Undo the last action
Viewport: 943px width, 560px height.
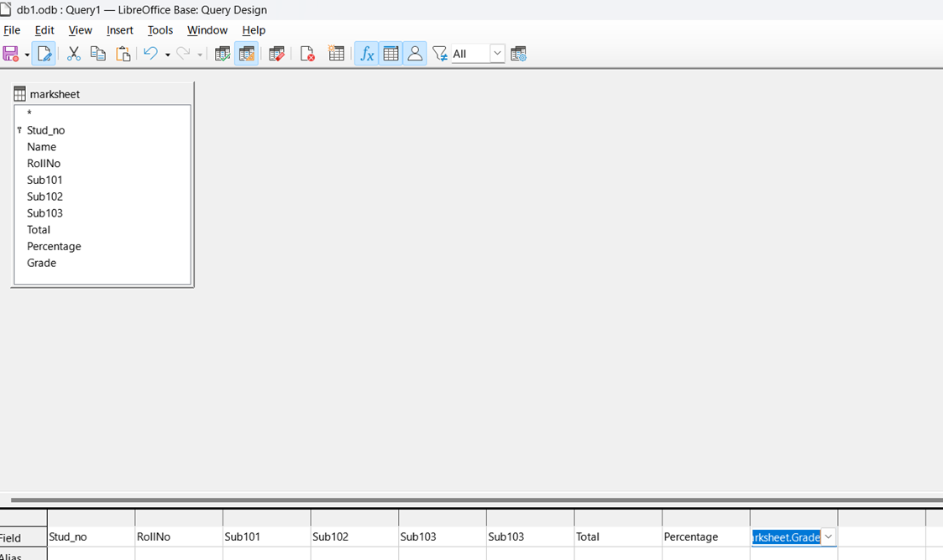tap(151, 54)
